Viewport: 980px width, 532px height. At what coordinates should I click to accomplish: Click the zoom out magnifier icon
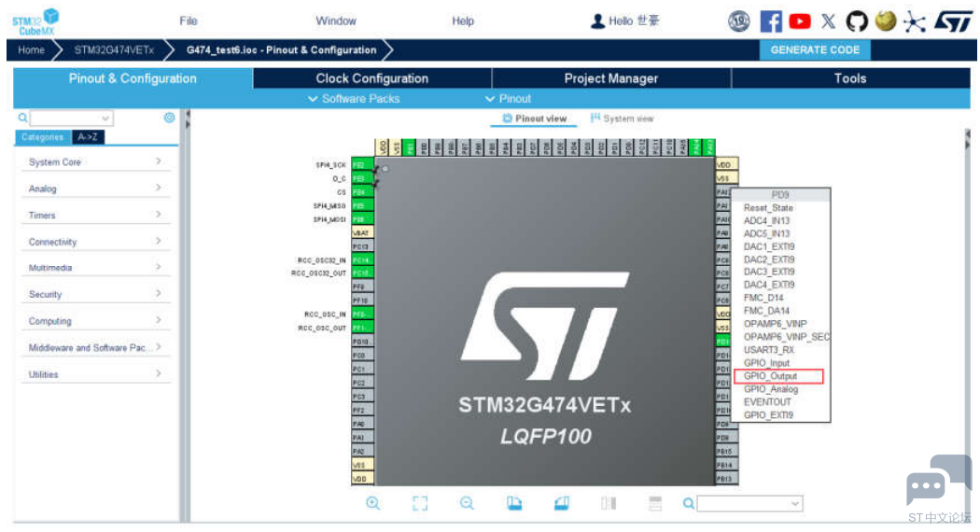[x=467, y=503]
